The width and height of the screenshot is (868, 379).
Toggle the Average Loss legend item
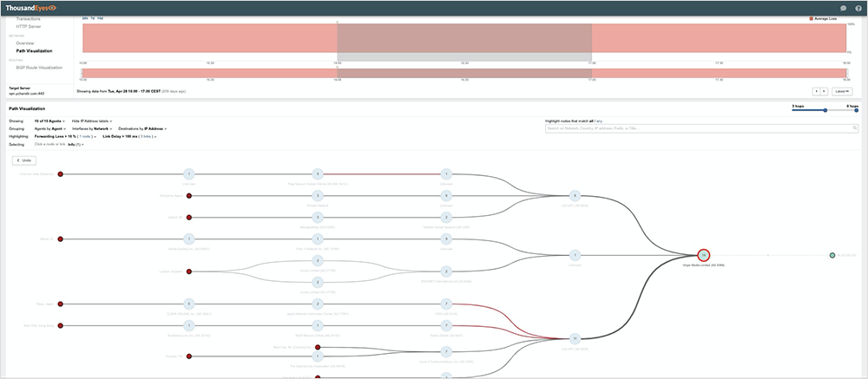coord(825,17)
